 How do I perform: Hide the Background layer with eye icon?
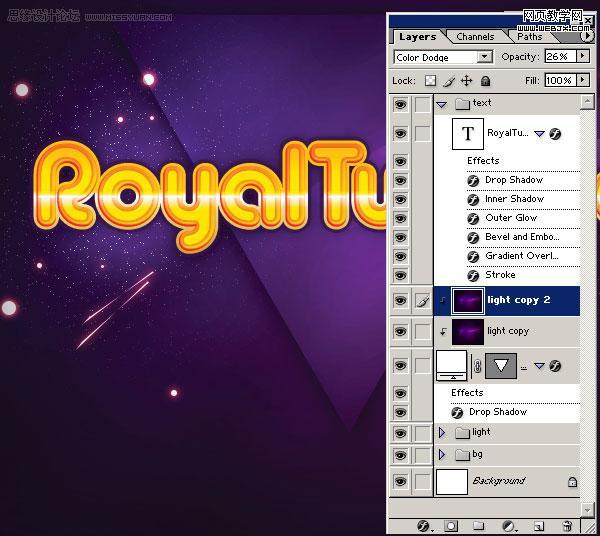(400, 481)
